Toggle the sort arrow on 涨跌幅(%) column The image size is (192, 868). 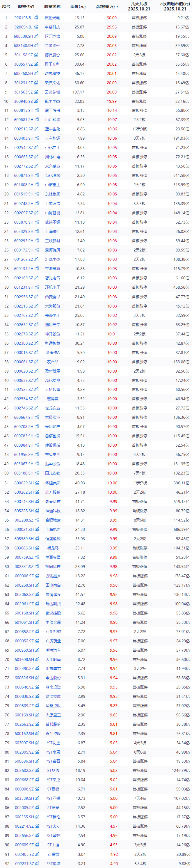(117, 6)
